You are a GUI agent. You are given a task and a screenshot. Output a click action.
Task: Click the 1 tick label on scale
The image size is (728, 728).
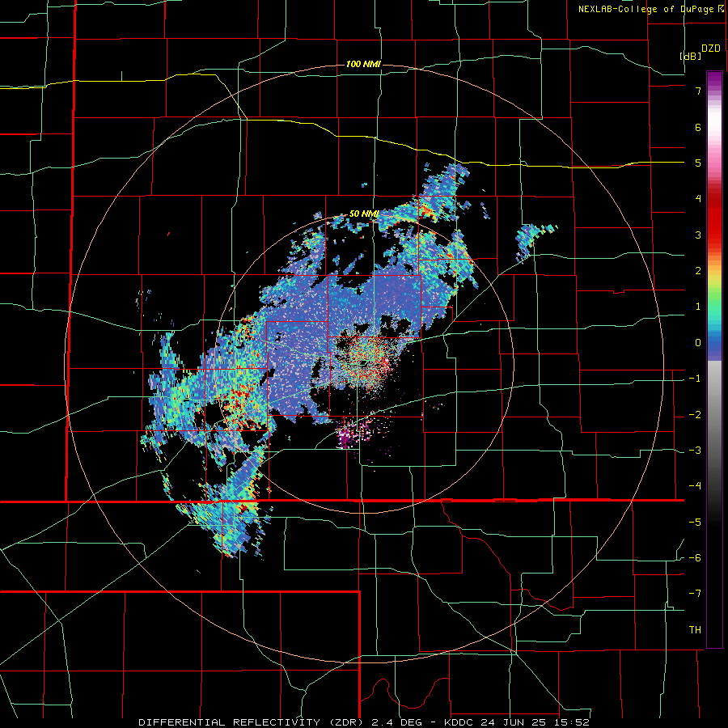[x=698, y=307]
